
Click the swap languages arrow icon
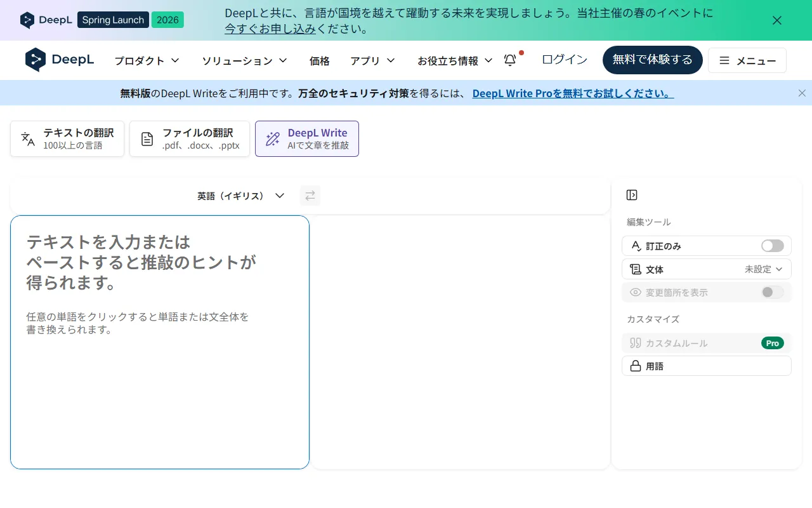310,196
